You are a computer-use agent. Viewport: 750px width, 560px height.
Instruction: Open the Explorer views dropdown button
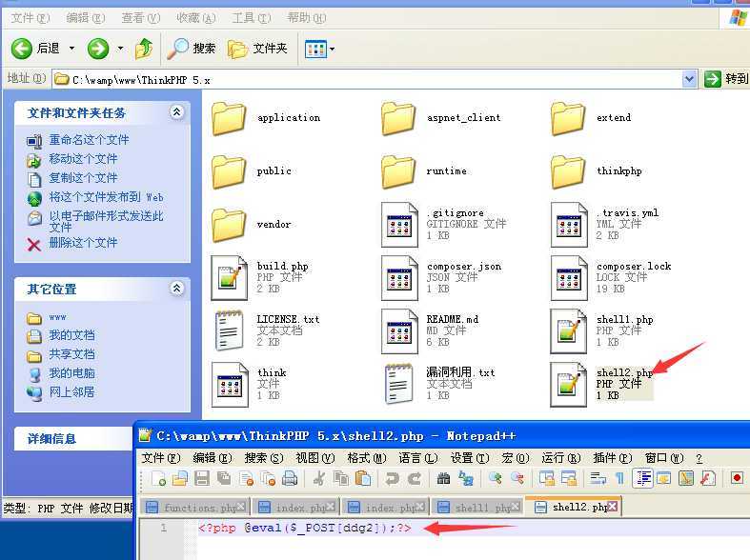(319, 49)
